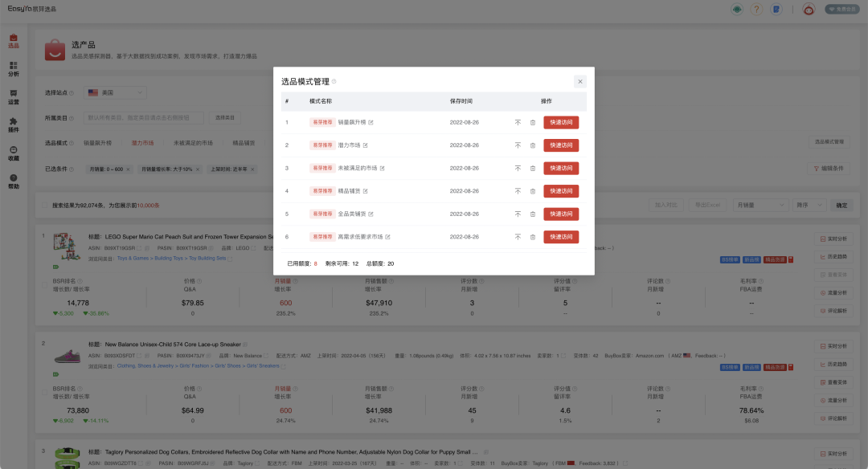Click 快速访问 for 销量飙升榜
The image size is (868, 469).
[561, 122]
